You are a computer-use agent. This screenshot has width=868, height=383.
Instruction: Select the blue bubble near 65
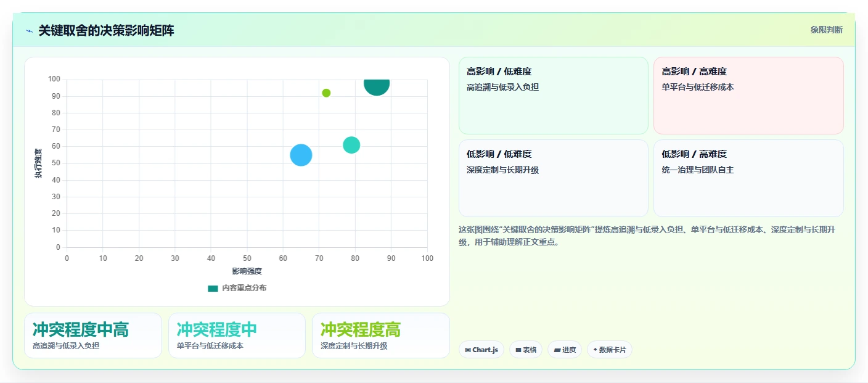(x=301, y=155)
